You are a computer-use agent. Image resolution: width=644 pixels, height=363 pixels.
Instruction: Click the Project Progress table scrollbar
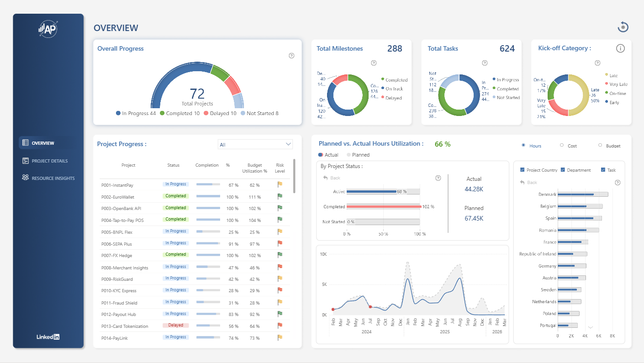(295, 176)
